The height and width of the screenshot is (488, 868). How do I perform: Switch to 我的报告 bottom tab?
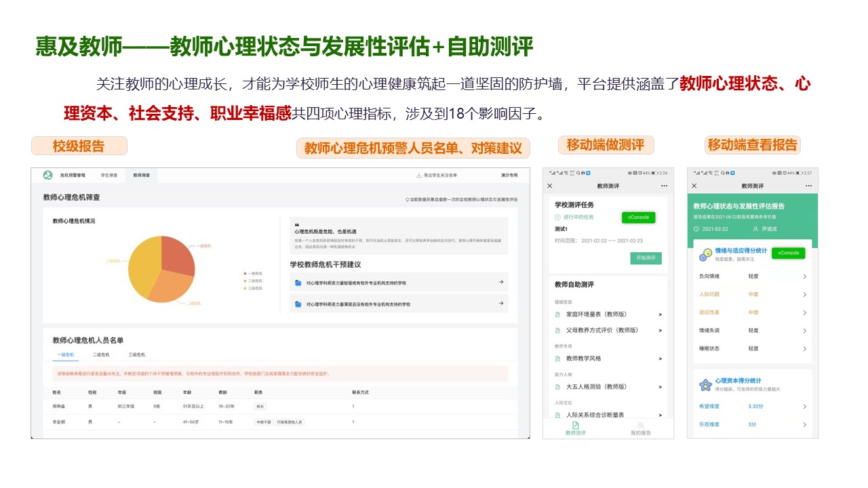pos(640,428)
